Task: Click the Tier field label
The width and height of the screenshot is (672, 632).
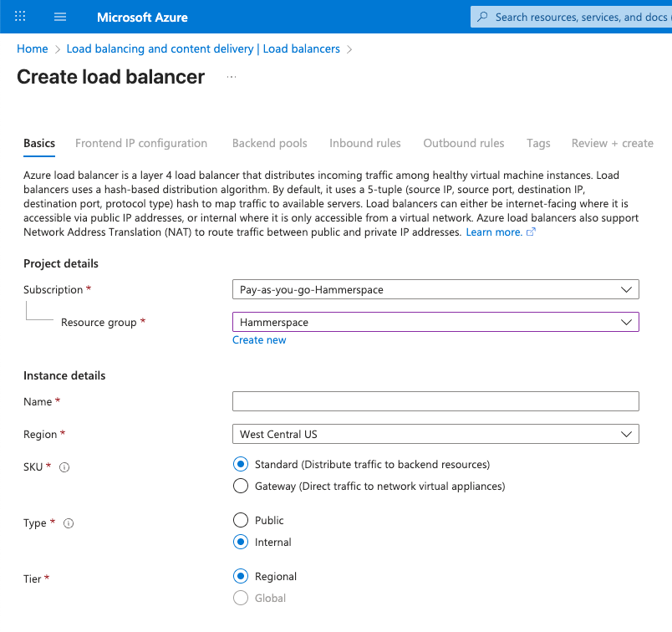Action: click(32, 578)
